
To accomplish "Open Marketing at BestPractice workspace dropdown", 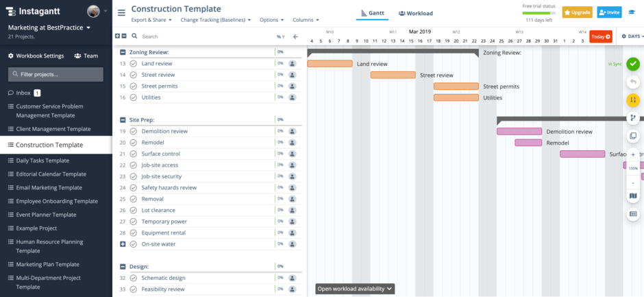I will [49, 27].
